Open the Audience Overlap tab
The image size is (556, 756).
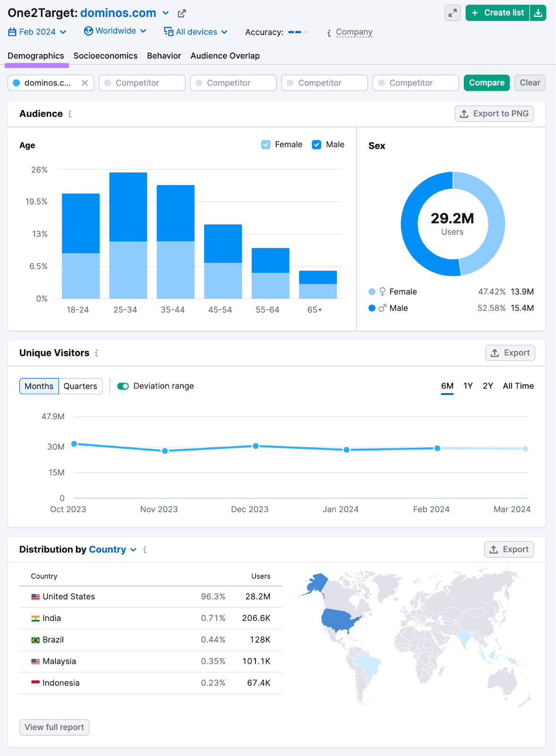coord(225,56)
